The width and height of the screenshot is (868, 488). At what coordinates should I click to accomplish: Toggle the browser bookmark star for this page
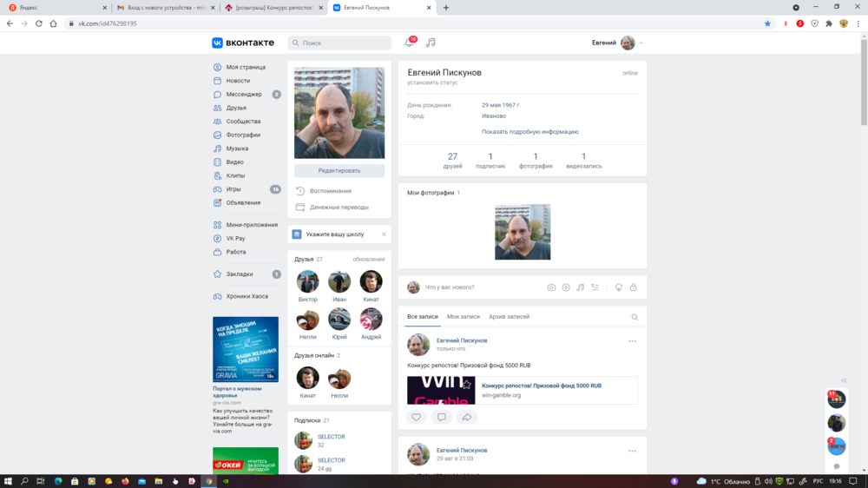click(767, 23)
